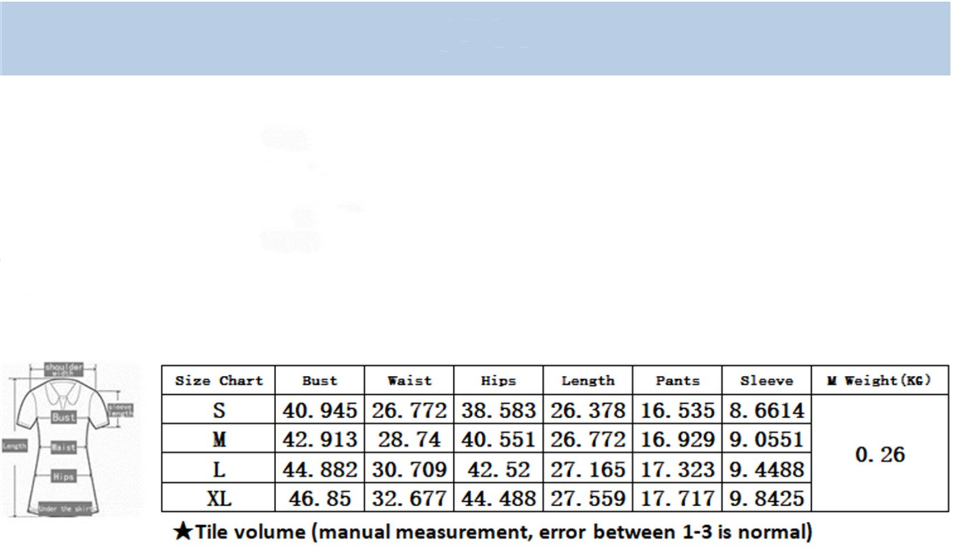
Task: Click the 0.26 weight value cell
Action: (x=880, y=454)
